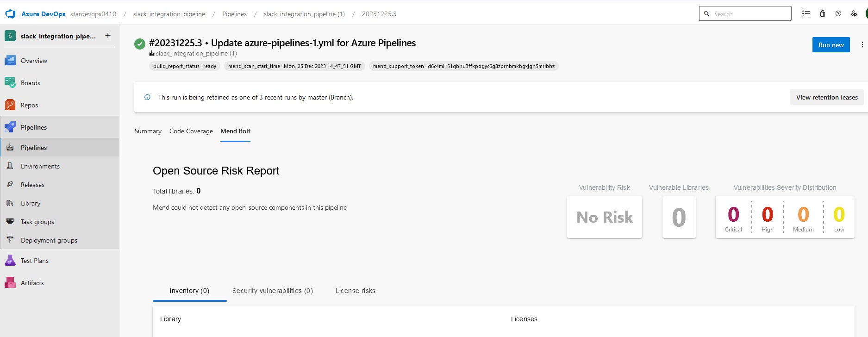Click the Run new button
This screenshot has height=337, width=868.
[831, 45]
